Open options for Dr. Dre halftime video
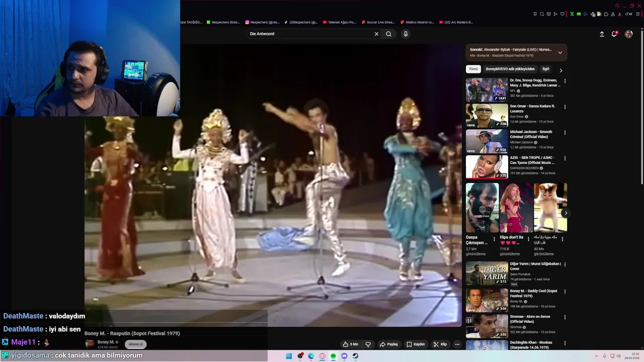The width and height of the screenshot is (644, 362). [565, 81]
